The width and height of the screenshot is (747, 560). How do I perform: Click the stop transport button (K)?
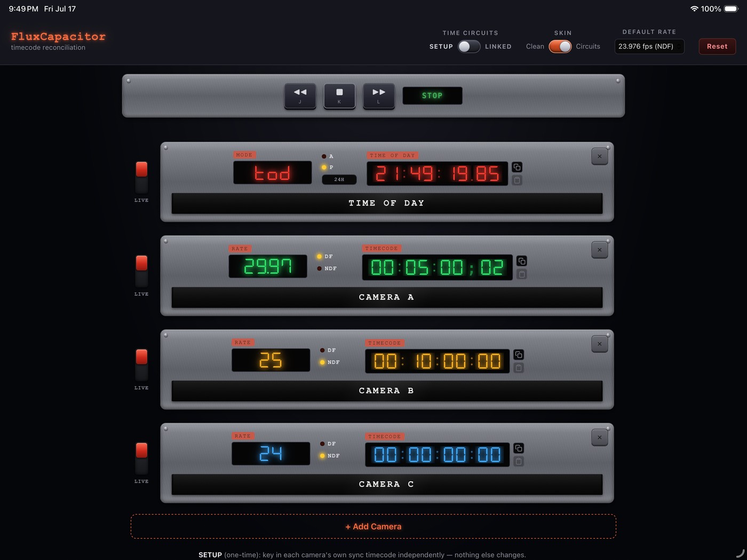(339, 95)
